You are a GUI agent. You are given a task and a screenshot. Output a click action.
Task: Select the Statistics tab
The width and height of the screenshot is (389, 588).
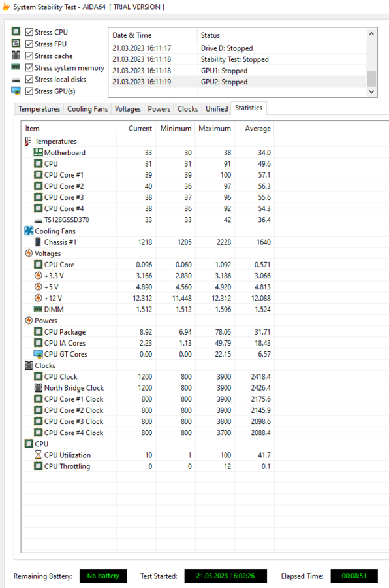pyautogui.click(x=249, y=108)
